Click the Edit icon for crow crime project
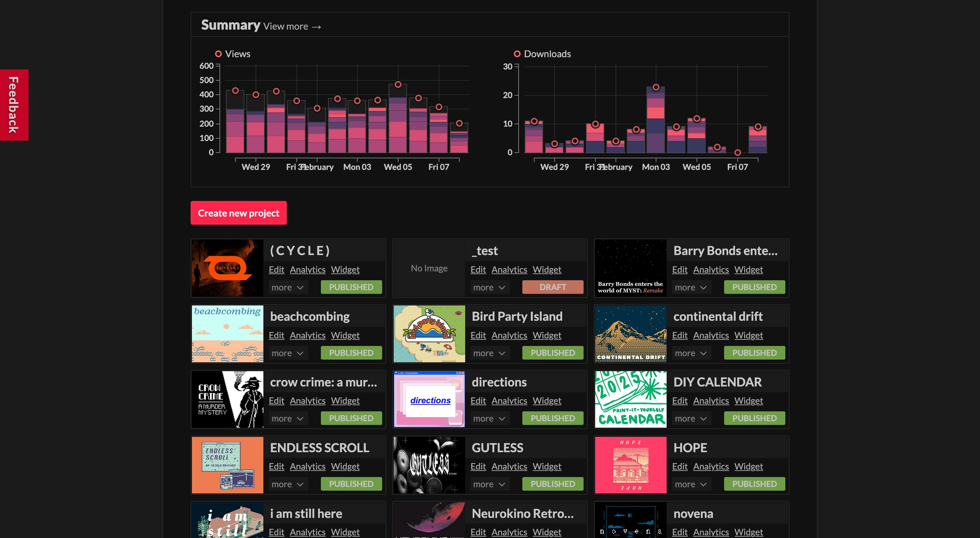This screenshot has width=980, height=538. pyautogui.click(x=276, y=401)
